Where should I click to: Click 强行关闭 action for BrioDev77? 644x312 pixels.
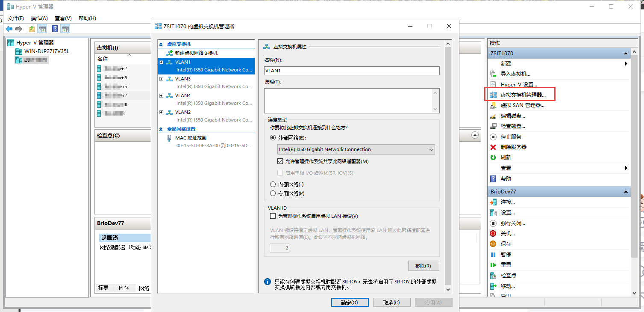513,223
